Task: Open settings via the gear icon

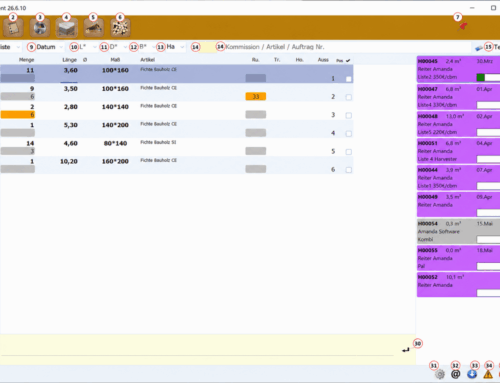Action: click(x=440, y=374)
